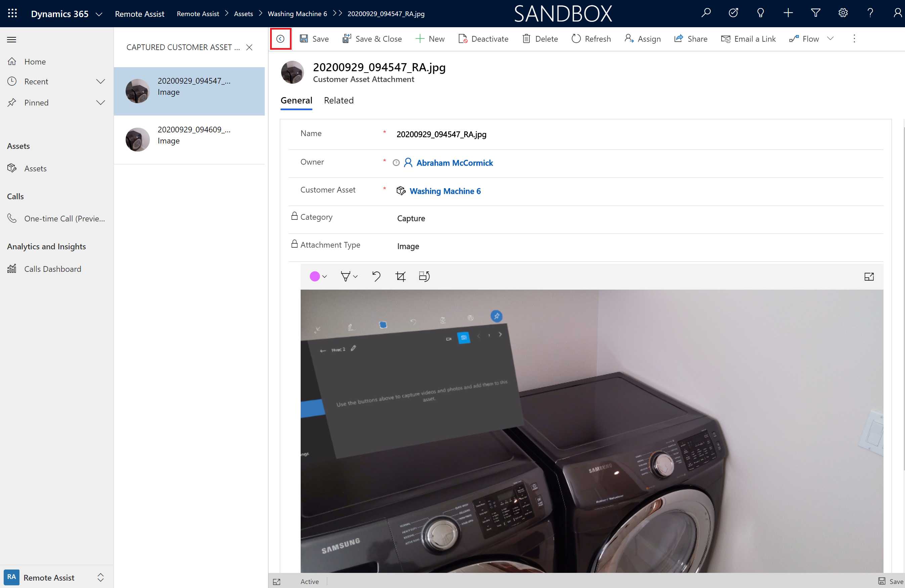
Task: Click the Assets navigation item
Action: pos(35,168)
